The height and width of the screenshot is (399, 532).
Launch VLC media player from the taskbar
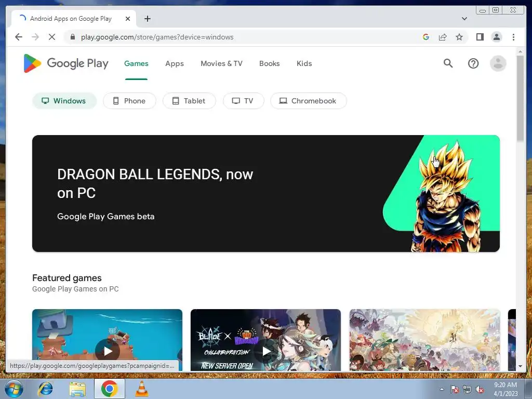[141, 389]
